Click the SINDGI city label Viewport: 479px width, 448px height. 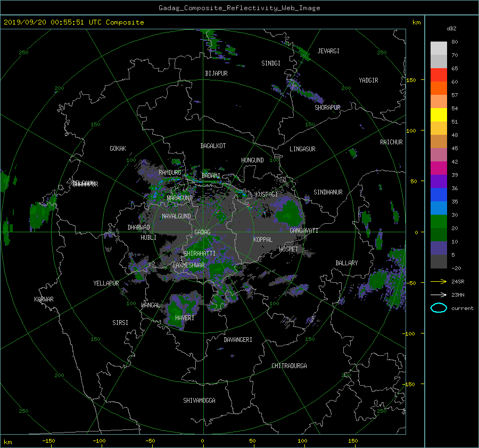pyautogui.click(x=271, y=63)
